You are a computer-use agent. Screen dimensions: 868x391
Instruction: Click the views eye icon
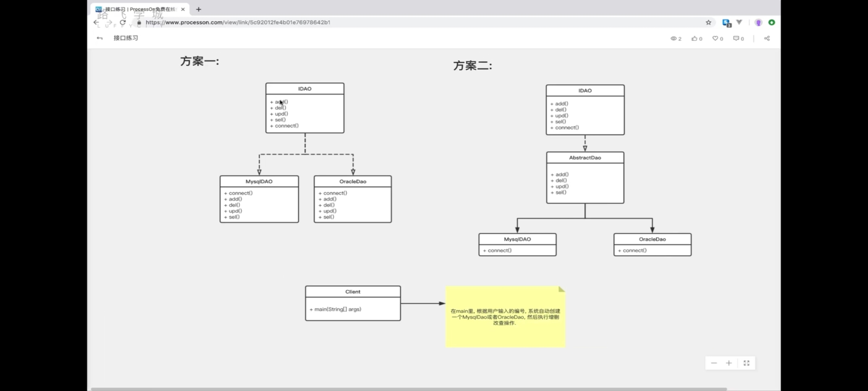[x=673, y=38]
